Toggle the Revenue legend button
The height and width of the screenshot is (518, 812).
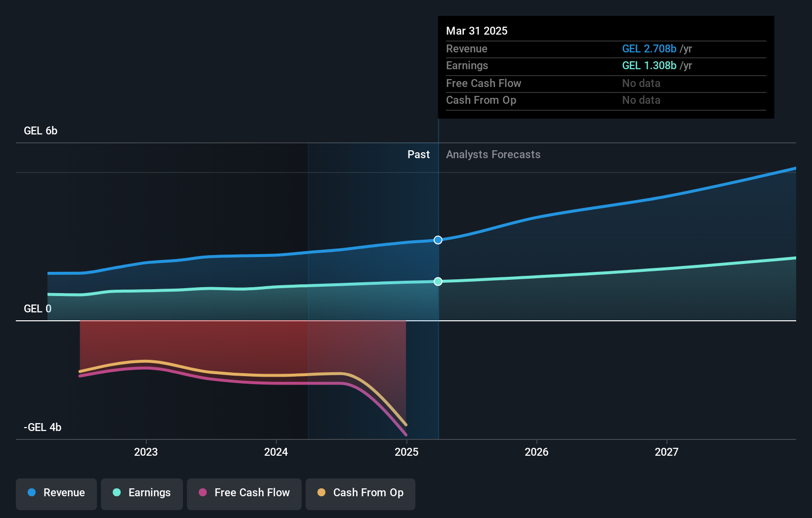(56, 493)
